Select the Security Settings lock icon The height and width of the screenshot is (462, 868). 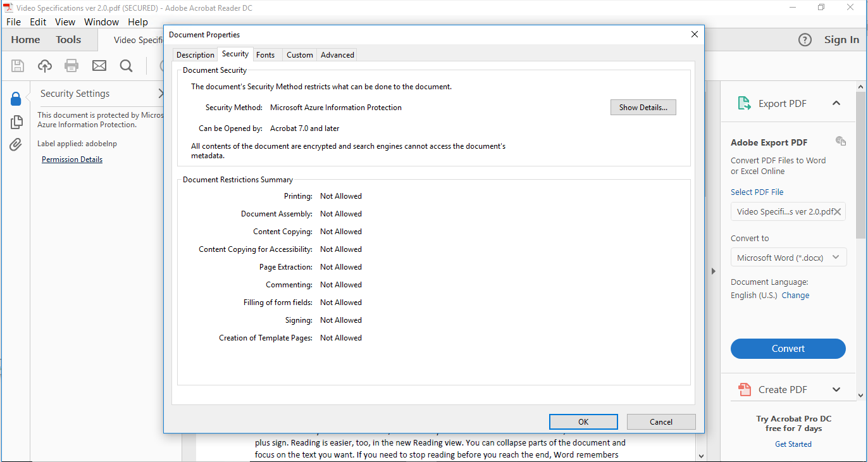[16, 98]
